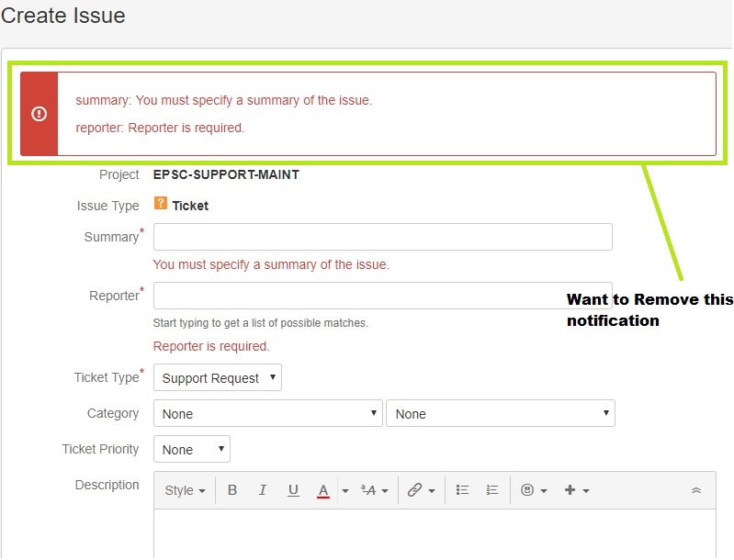Click the 'Start typing to get a list' hint
This screenshot has height=560, width=734.
[260, 323]
